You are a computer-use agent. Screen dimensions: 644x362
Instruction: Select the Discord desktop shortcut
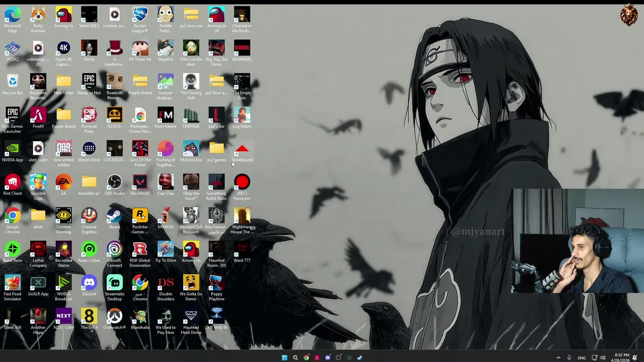(89, 286)
